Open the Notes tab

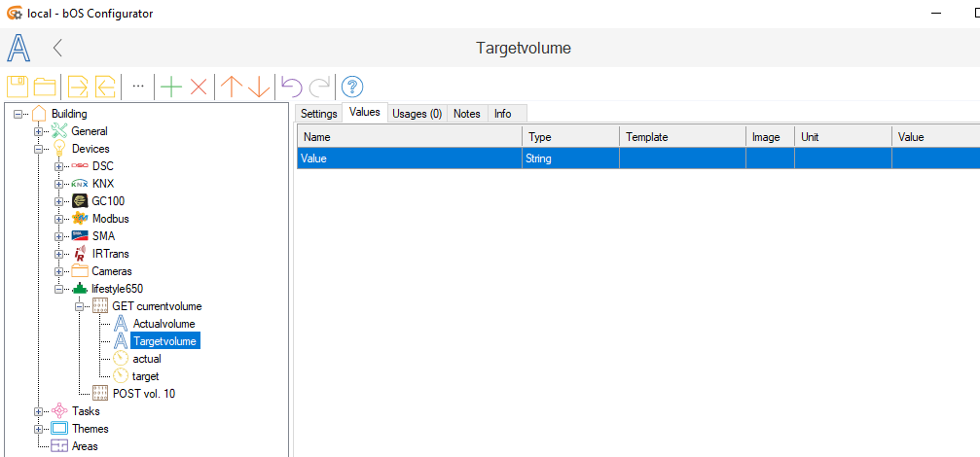coord(467,114)
